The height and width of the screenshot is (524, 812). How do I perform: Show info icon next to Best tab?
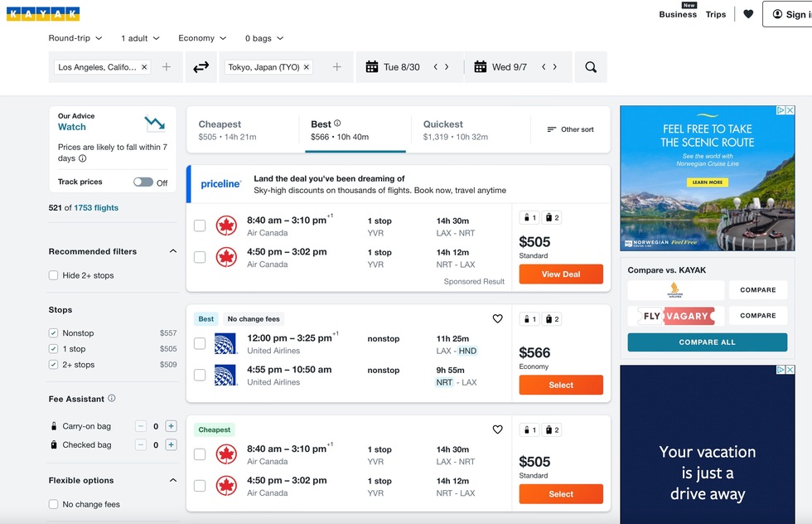(x=338, y=124)
